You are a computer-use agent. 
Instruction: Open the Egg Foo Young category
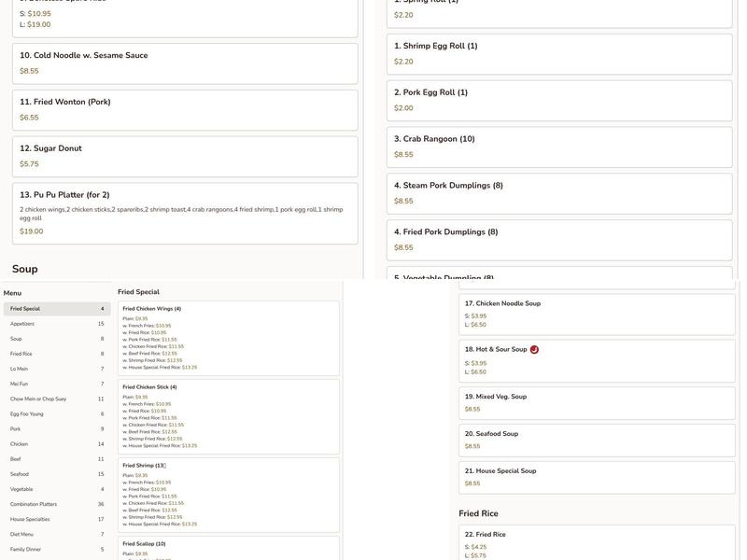point(56,413)
